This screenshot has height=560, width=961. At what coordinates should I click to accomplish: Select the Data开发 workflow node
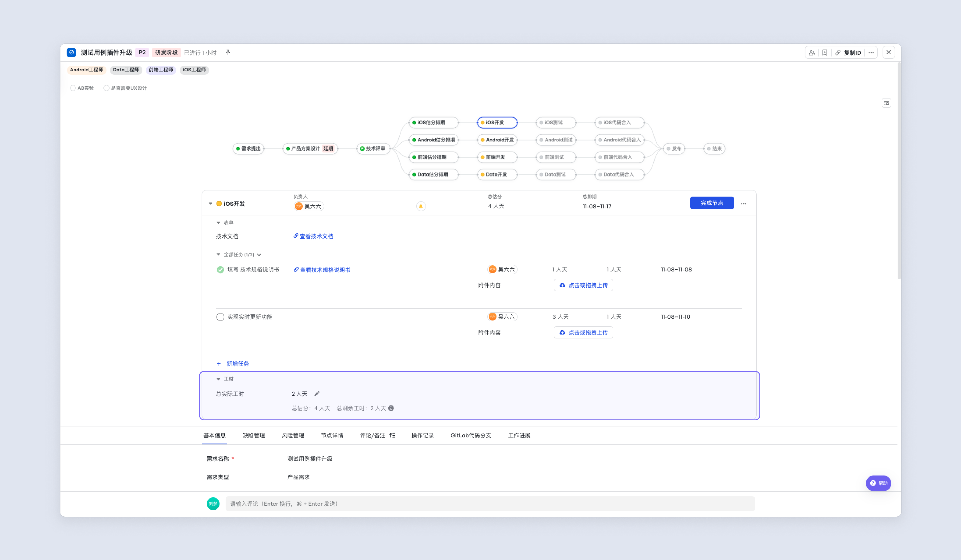497,174
